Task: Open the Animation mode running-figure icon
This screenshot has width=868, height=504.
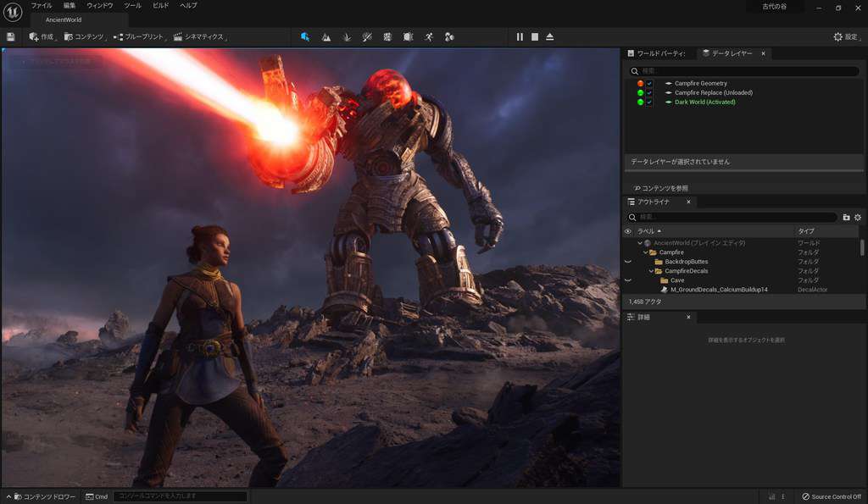Action: coord(429,37)
